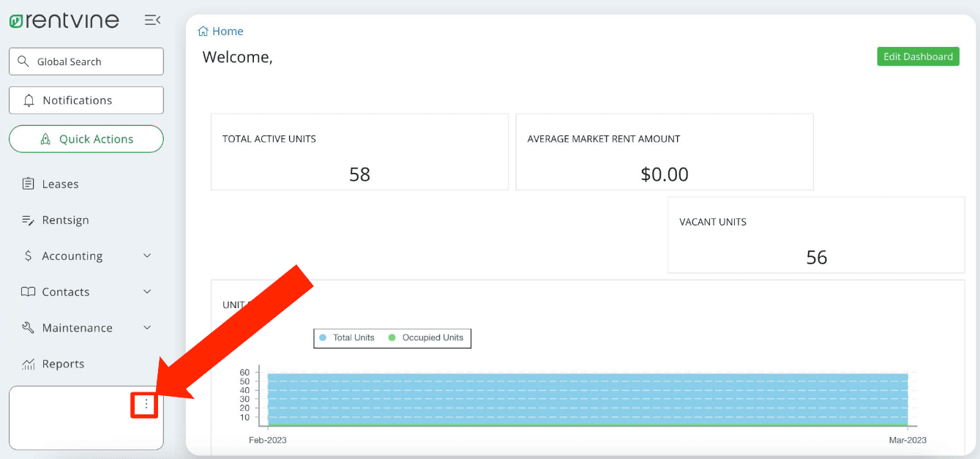
Task: Click the Rentsign signature icon
Action: (29, 220)
